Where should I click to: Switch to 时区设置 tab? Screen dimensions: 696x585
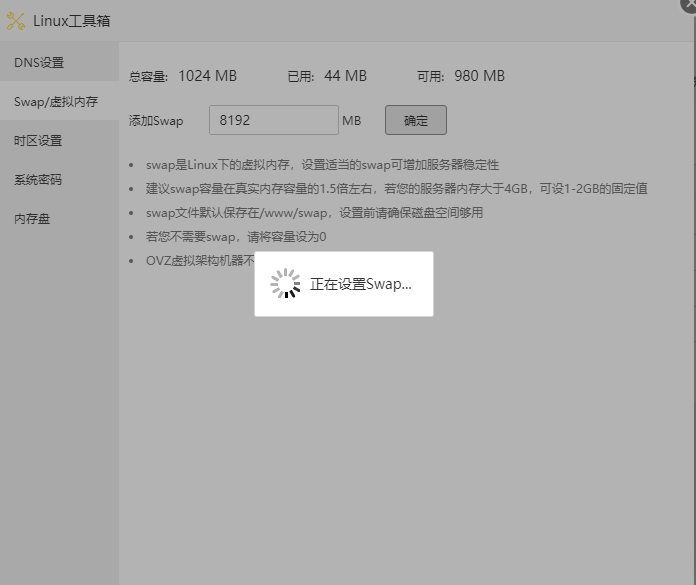point(59,140)
